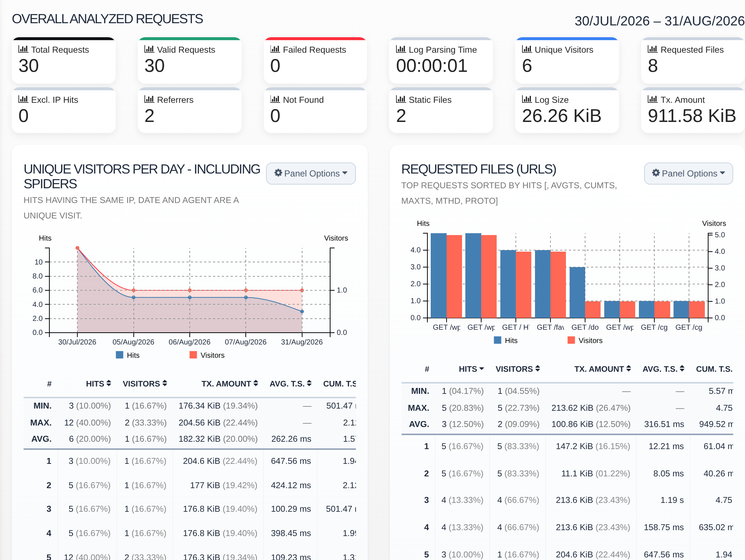Click 262.26 ms in visitors AVG row
Viewport: 745px width, 560px height.
pyautogui.click(x=291, y=439)
